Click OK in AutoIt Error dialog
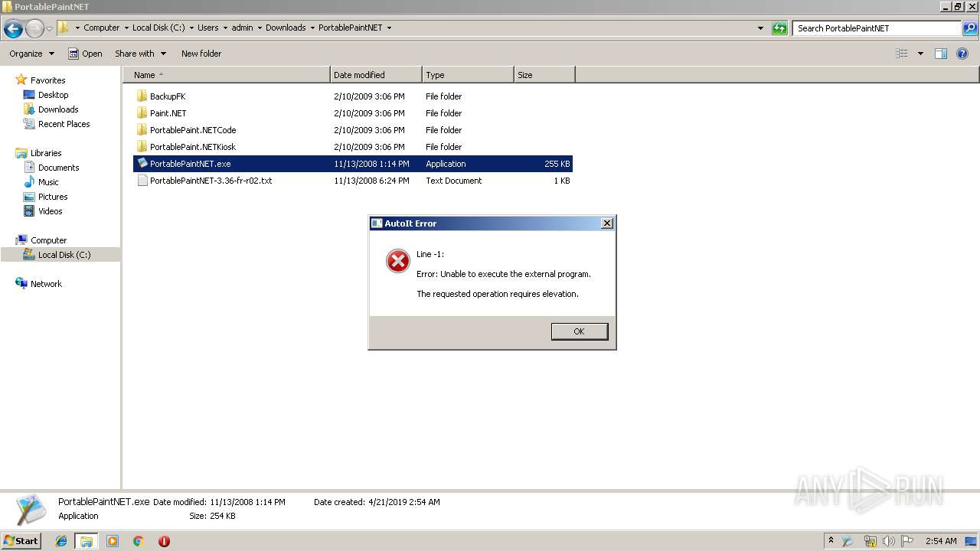Screen dimensions: 980x551 pos(579,331)
